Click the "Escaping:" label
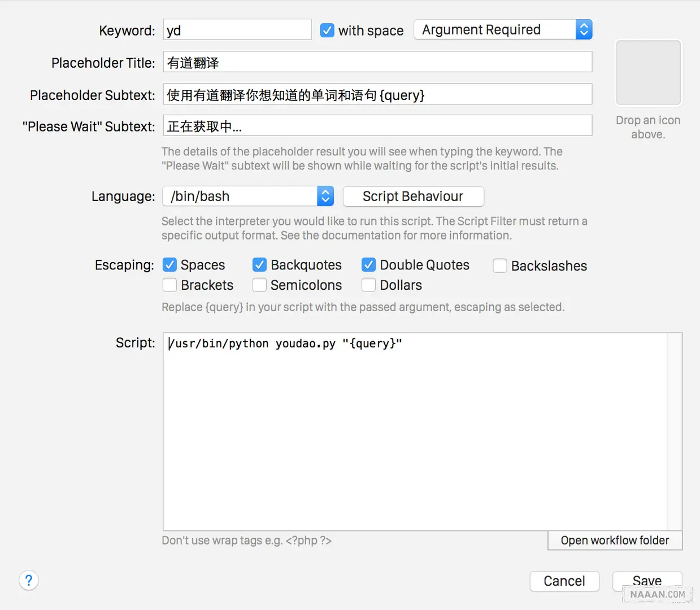This screenshot has height=610, width=700. [x=124, y=265]
